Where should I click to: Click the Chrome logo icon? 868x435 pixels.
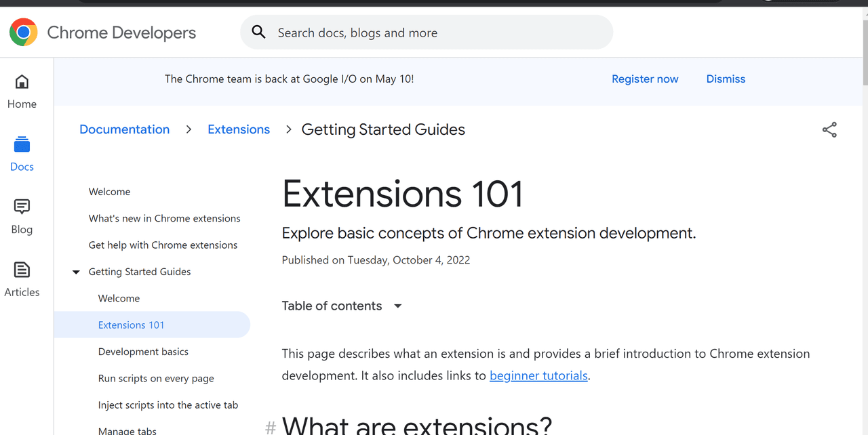click(24, 32)
